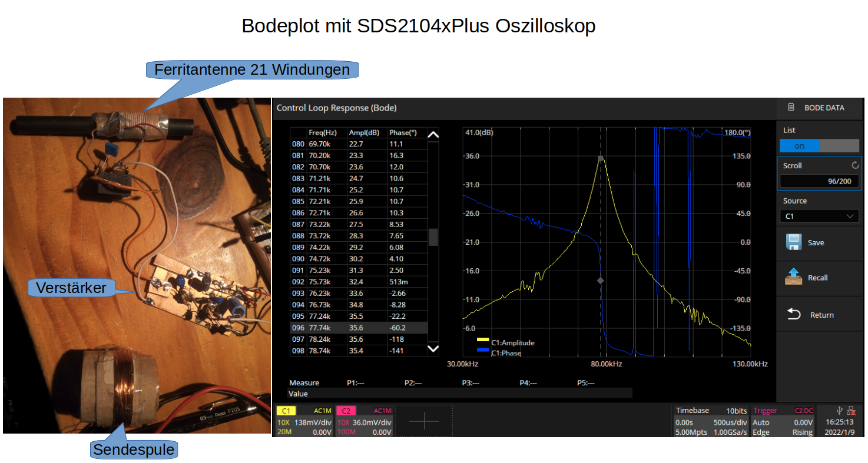The image size is (868, 463).
Task: Click the Measure P1 field
Action: 355,382
